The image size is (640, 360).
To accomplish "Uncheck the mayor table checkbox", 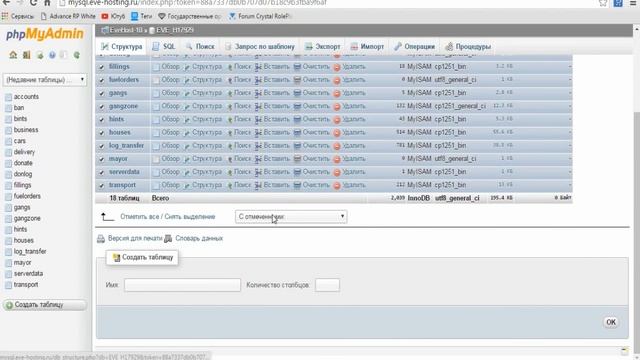I will point(102,159).
